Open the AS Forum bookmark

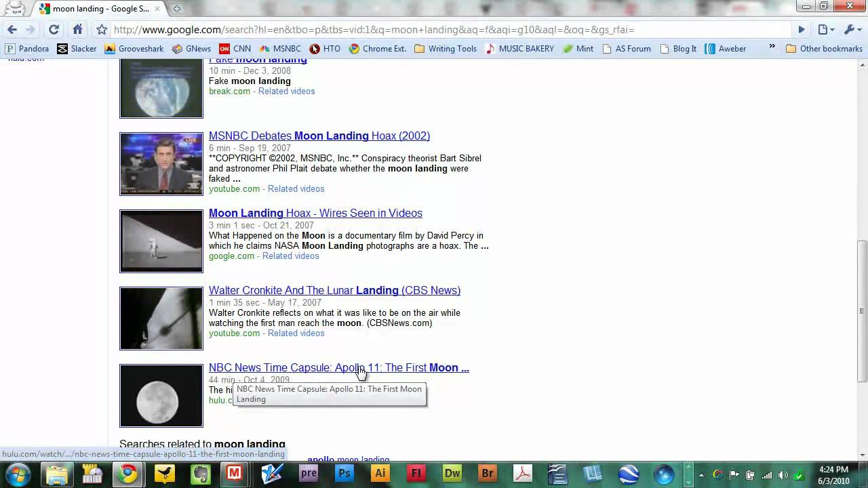click(627, 49)
